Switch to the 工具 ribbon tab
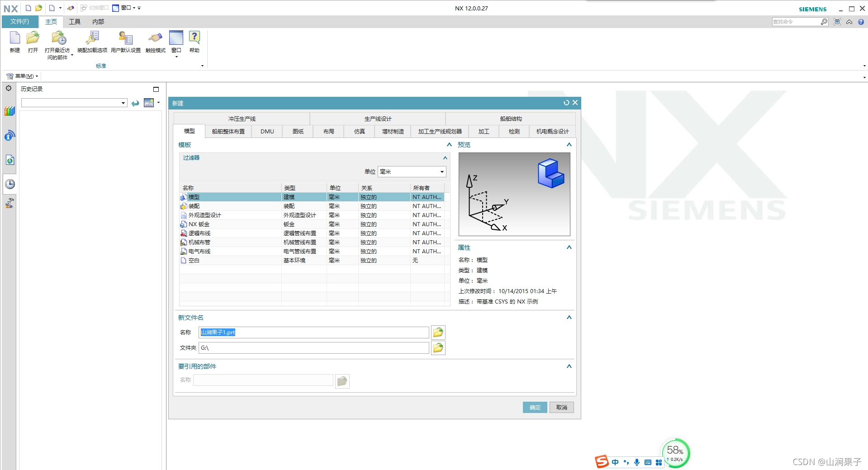The image size is (868, 470). point(75,22)
